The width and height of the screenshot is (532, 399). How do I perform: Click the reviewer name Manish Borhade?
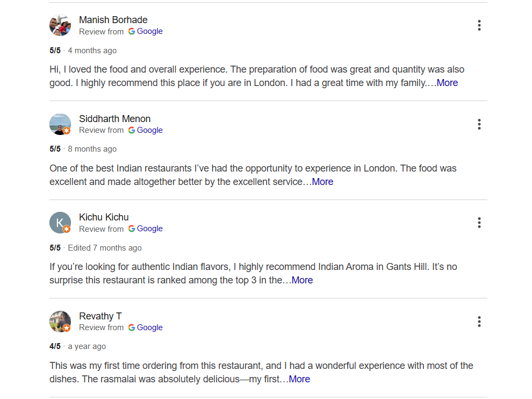pos(113,19)
